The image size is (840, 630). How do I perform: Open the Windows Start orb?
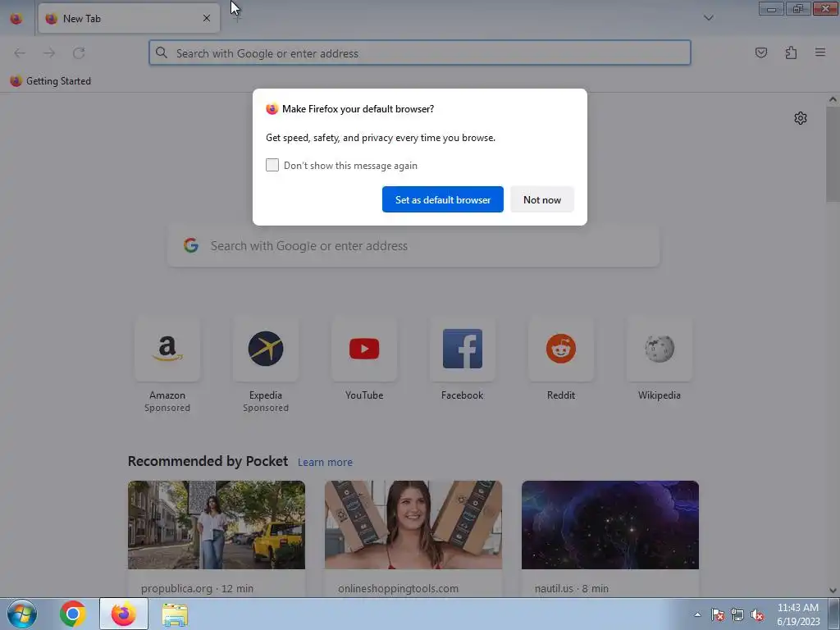22,614
